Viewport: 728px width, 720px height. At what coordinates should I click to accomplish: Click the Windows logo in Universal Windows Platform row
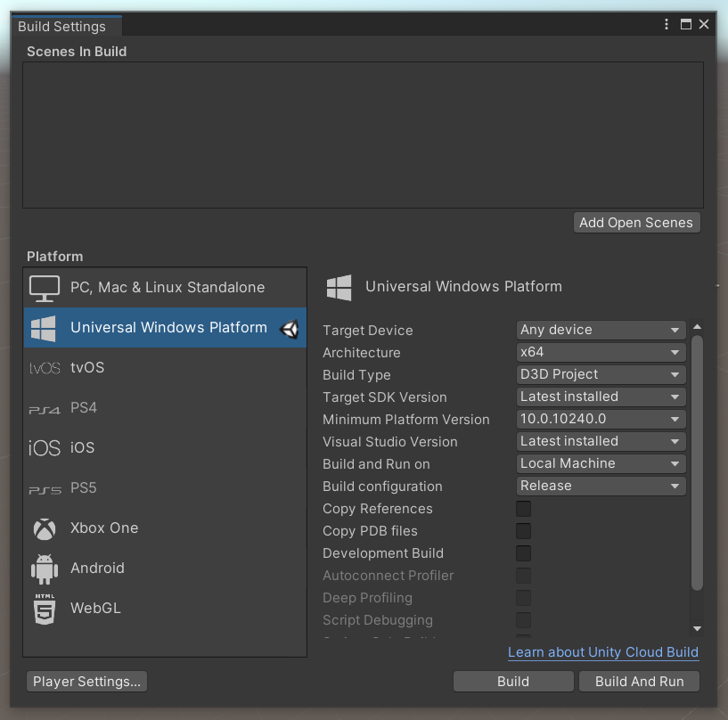tap(43, 328)
